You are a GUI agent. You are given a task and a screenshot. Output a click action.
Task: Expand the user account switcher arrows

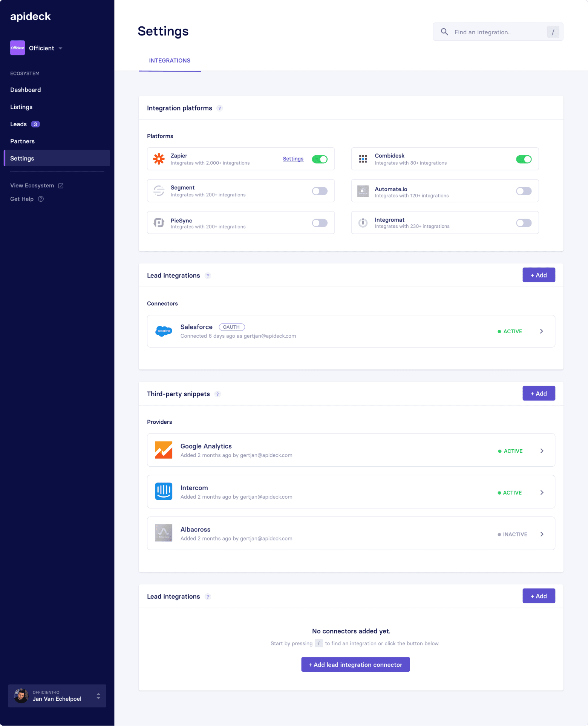[98, 696]
